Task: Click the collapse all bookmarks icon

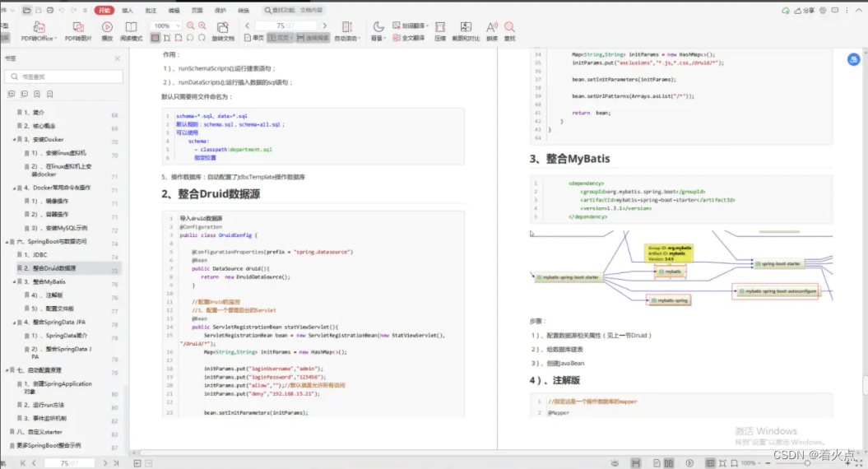Action: (25, 94)
